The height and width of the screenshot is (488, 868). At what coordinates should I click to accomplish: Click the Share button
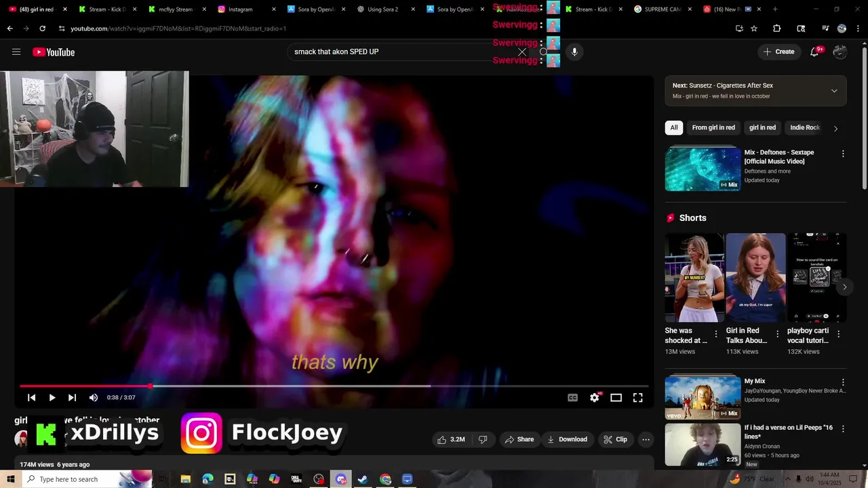click(519, 439)
